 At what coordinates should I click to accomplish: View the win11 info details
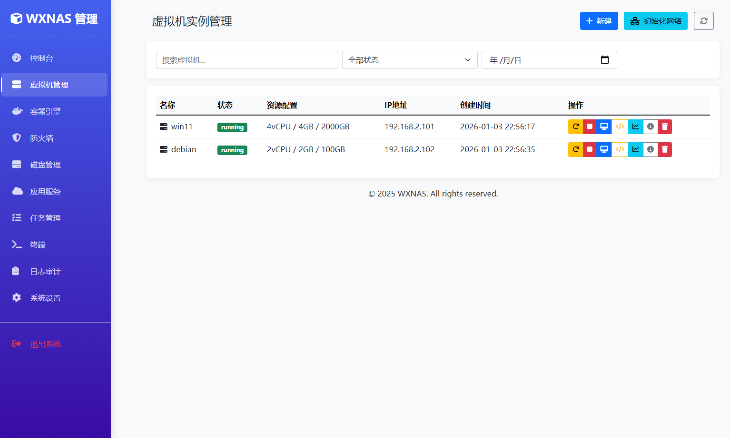650,127
